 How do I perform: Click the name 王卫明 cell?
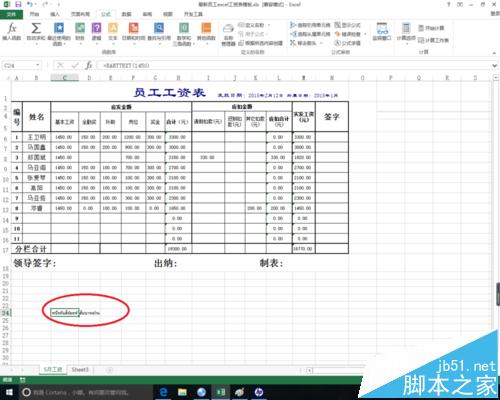point(37,137)
